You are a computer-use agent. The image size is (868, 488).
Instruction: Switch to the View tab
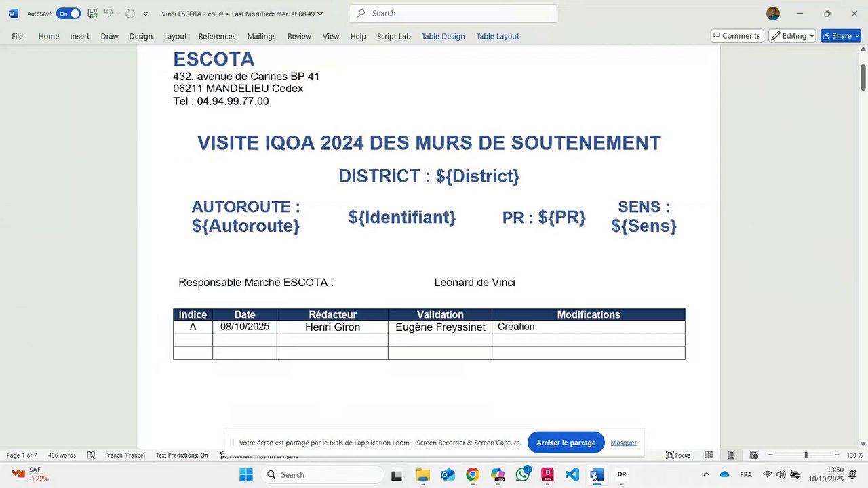pos(331,36)
